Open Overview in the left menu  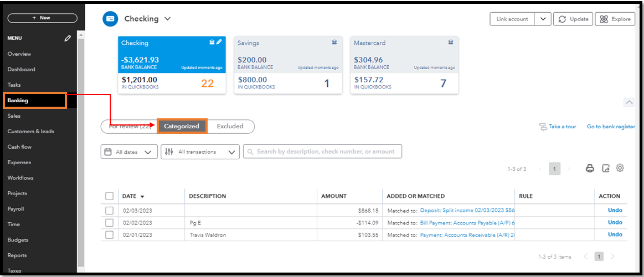[19, 54]
